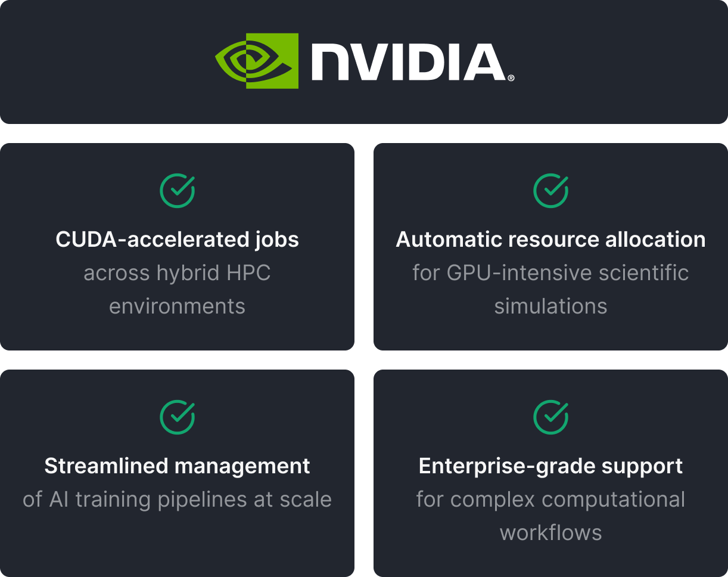Click the checkmark above CUDA-accelerated jobs
Image resolution: width=728 pixels, height=577 pixels.
point(178,191)
